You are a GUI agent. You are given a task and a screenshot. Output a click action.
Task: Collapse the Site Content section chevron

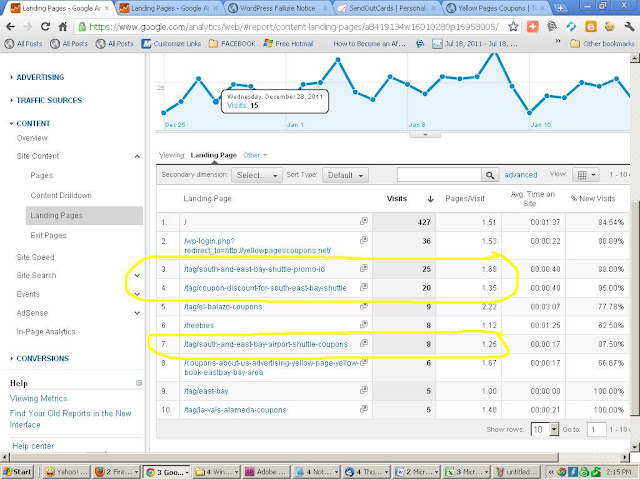pos(137,156)
